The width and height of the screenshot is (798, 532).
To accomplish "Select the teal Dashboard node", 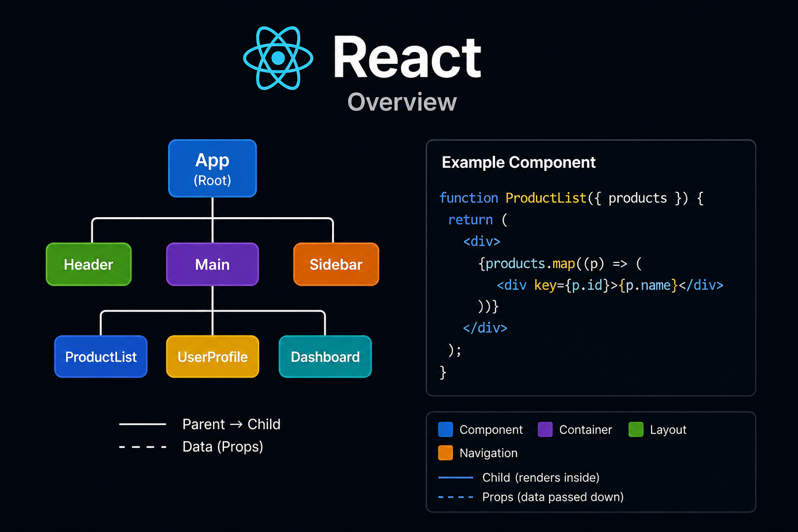I will [x=325, y=356].
